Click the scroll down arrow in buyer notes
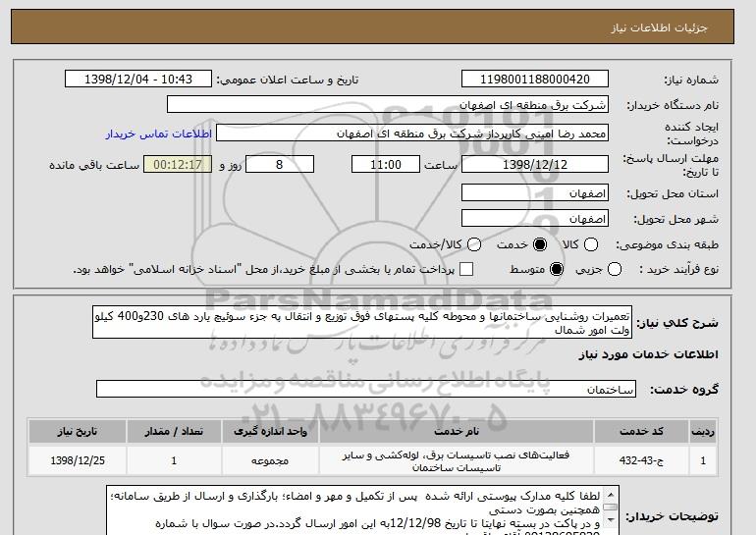This screenshot has width=756, height=535. (x=611, y=519)
